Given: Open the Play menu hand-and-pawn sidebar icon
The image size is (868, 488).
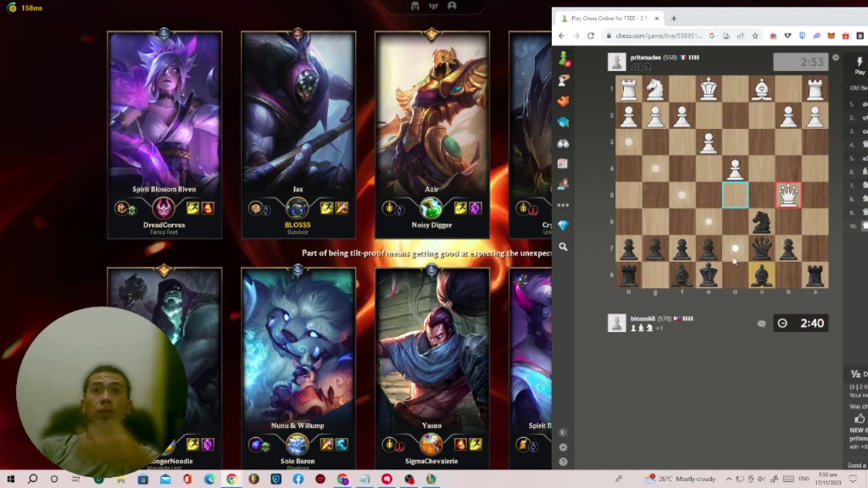Looking at the screenshot, I should (x=563, y=81).
